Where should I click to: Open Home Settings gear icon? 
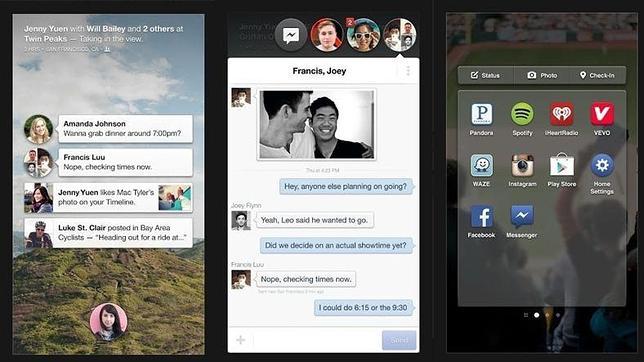[602, 165]
